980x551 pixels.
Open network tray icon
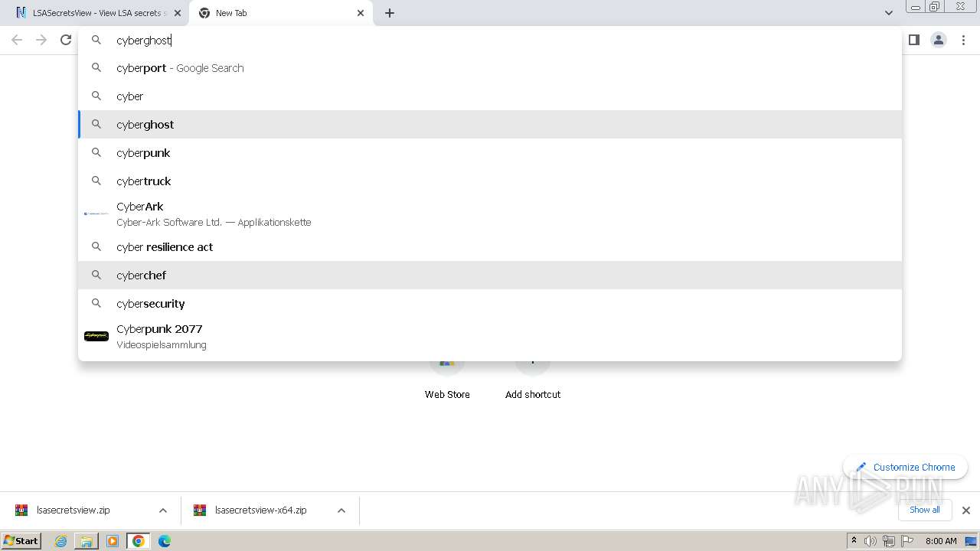point(889,541)
